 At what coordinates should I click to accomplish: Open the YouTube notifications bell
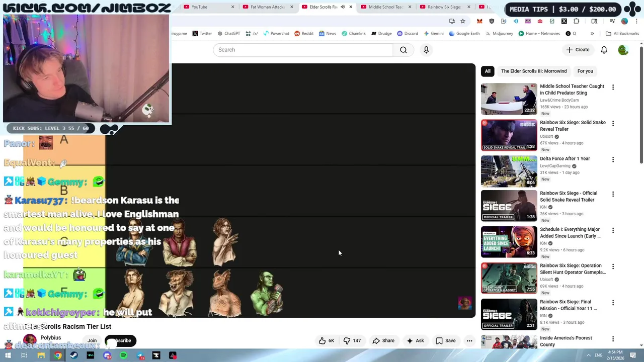pyautogui.click(x=604, y=50)
